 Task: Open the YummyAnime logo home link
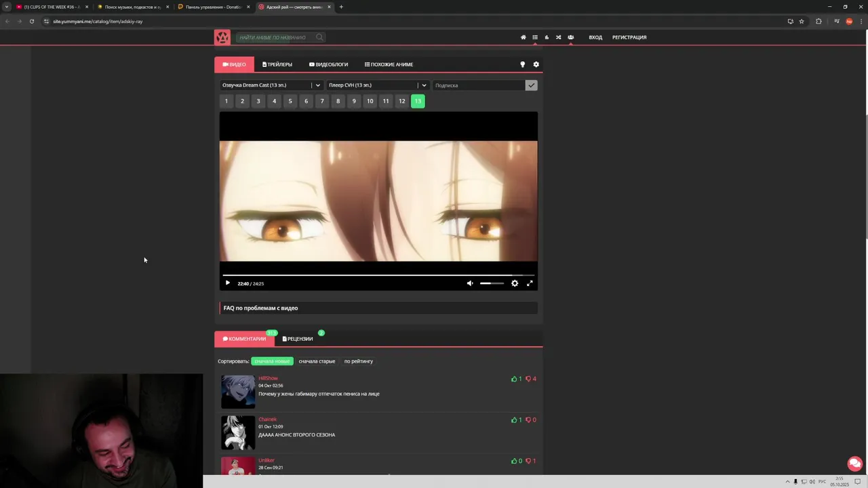222,37
